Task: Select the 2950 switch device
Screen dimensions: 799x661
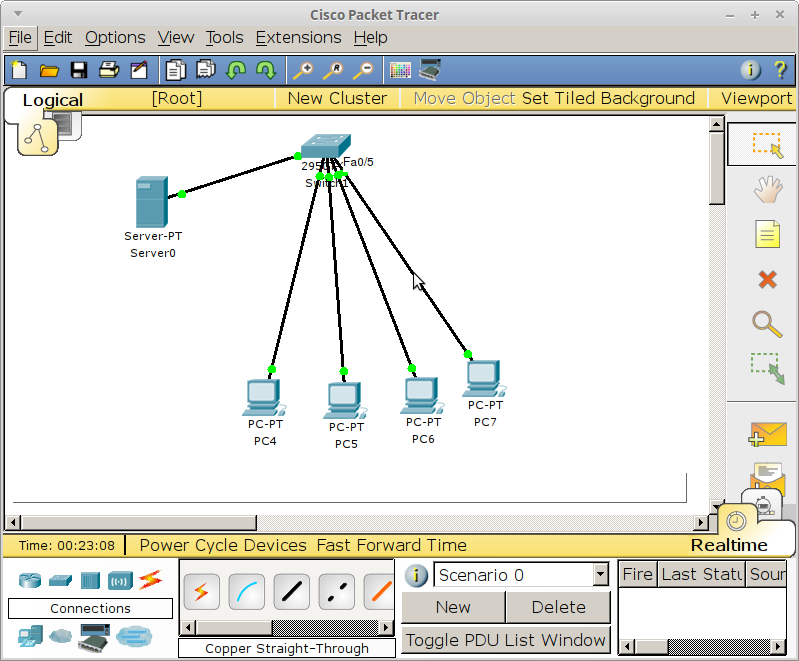Action: coord(326,146)
